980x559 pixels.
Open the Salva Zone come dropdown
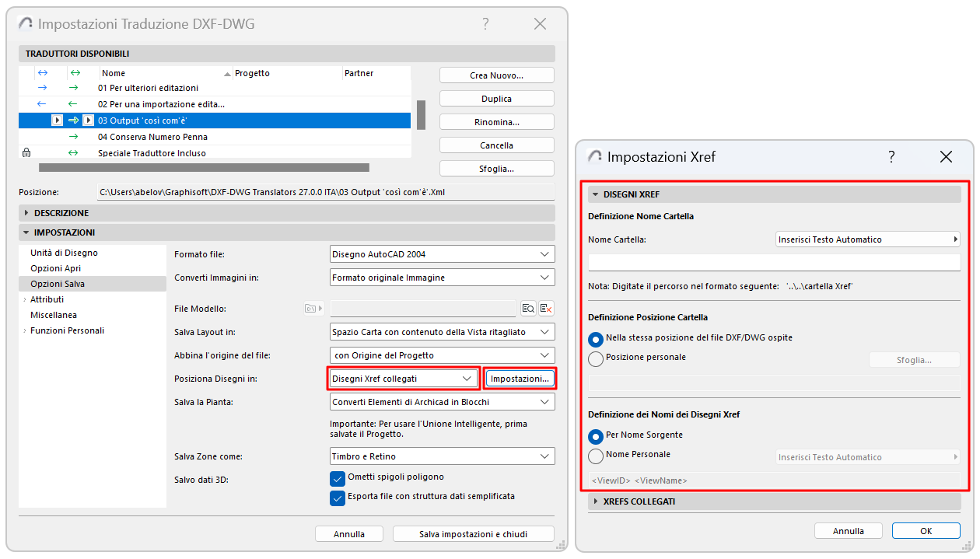click(442, 456)
